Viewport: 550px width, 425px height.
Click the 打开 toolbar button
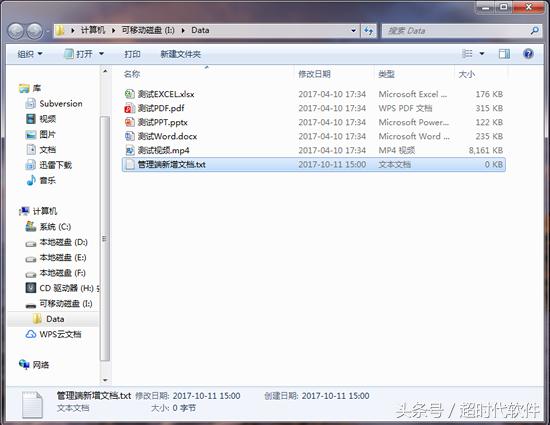pyautogui.click(x=79, y=54)
